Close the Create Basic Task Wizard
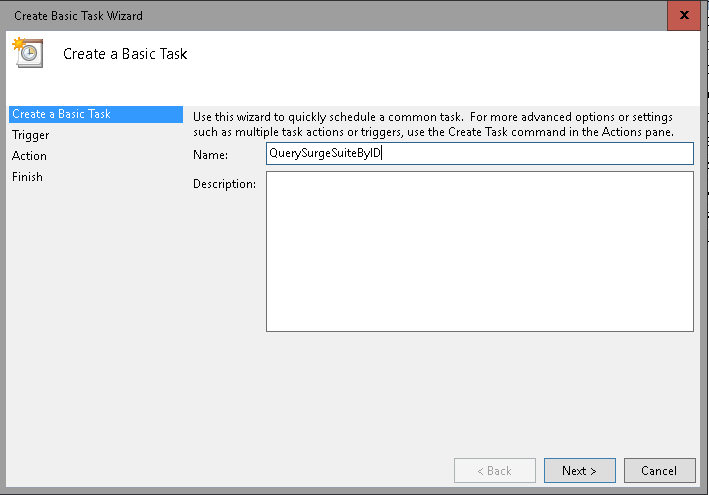The width and height of the screenshot is (709, 495). (684, 15)
